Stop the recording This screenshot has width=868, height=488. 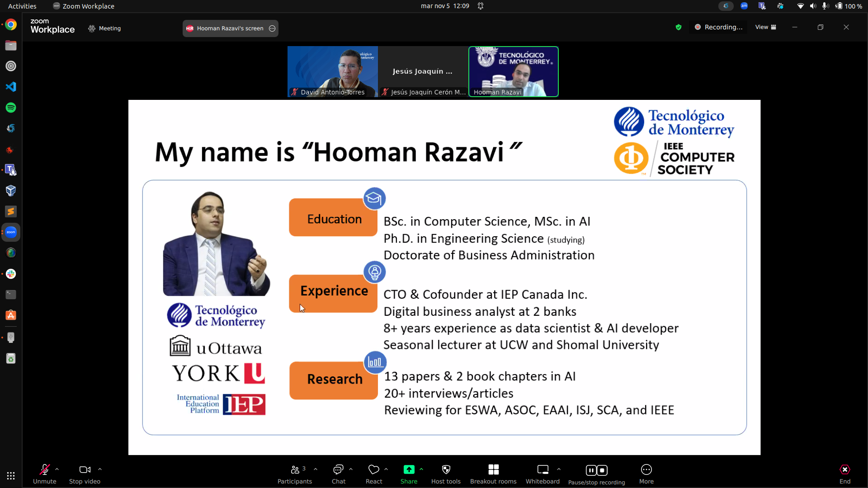click(x=602, y=470)
